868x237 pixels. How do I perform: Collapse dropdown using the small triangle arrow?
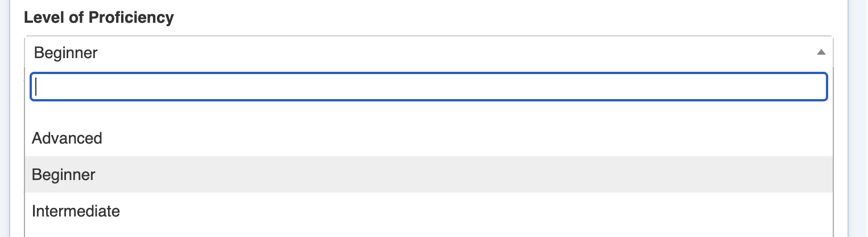tap(821, 52)
